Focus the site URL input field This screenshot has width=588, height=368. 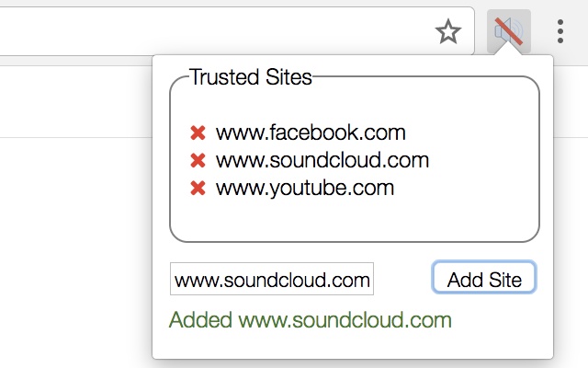pos(271,280)
